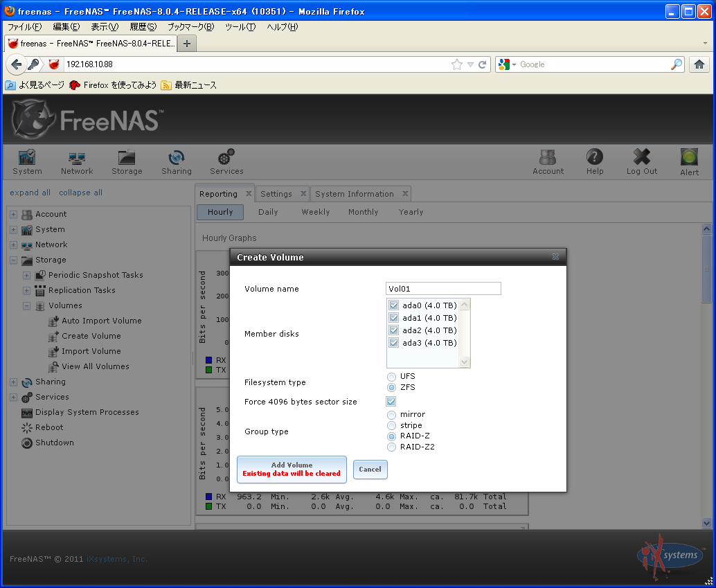Uncheck the ada1 (4.0 TB) disk
This screenshot has width=716, height=588.
393,317
